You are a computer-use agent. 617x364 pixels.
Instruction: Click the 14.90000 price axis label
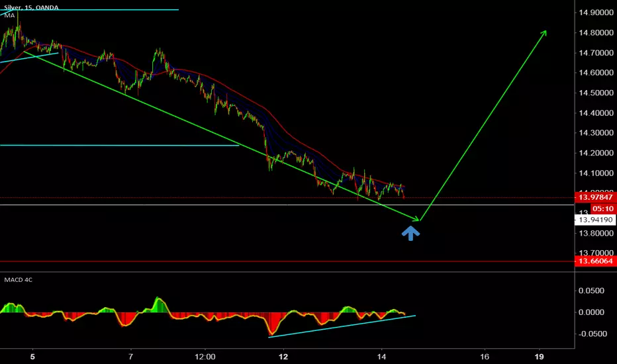596,13
